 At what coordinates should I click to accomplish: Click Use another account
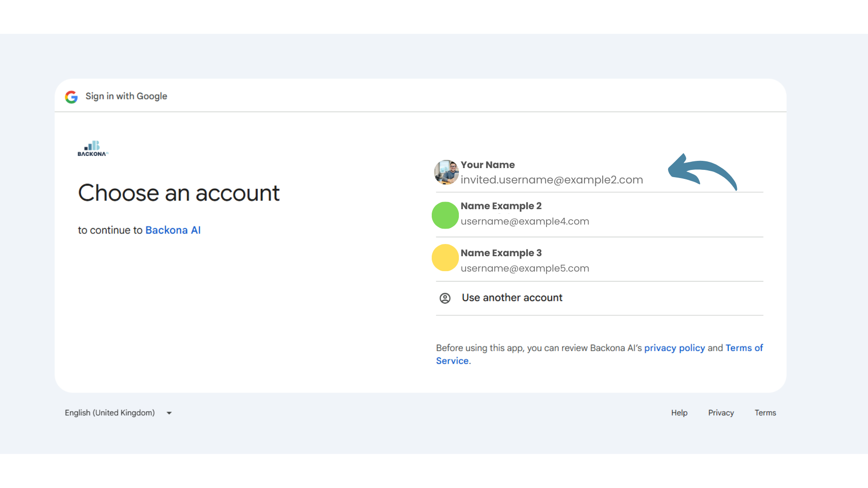tap(599, 298)
